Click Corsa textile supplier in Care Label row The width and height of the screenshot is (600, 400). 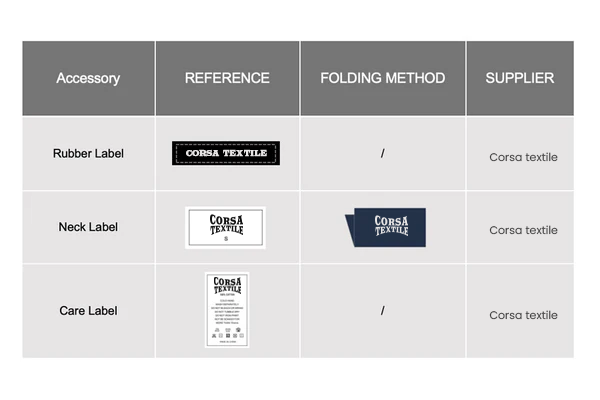[x=523, y=315]
